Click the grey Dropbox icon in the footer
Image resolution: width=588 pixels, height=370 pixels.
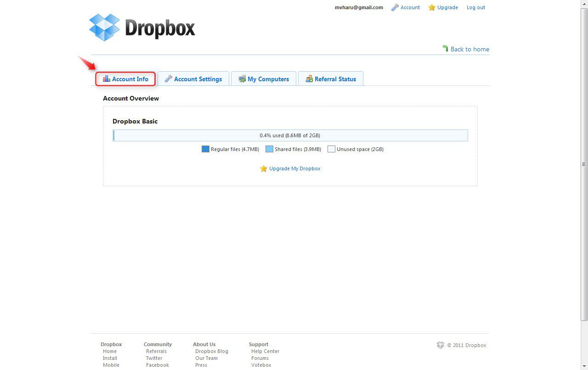[x=441, y=345]
